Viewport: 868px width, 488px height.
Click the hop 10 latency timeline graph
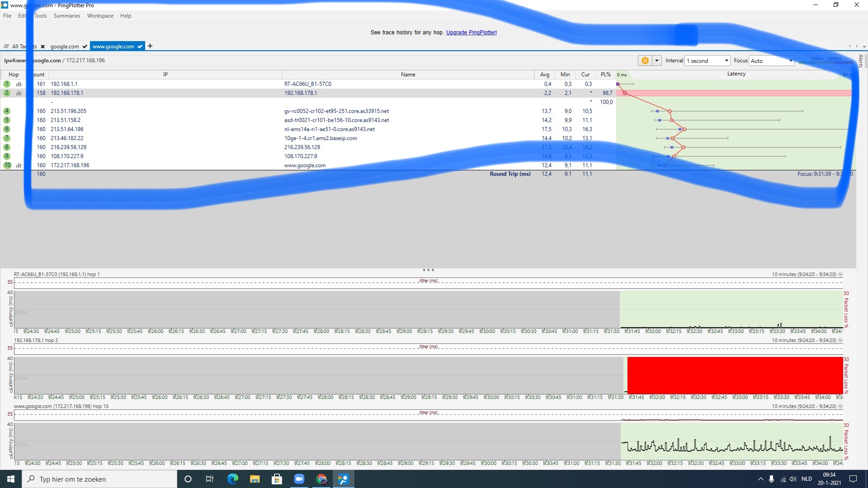click(429, 441)
